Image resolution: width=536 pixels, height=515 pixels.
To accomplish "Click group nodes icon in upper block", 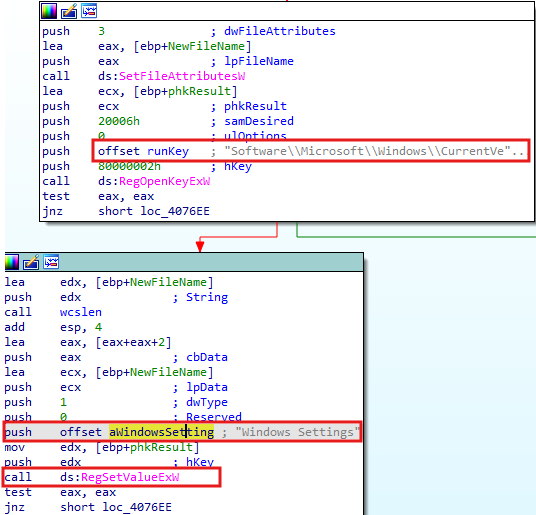I will pos(89,11).
